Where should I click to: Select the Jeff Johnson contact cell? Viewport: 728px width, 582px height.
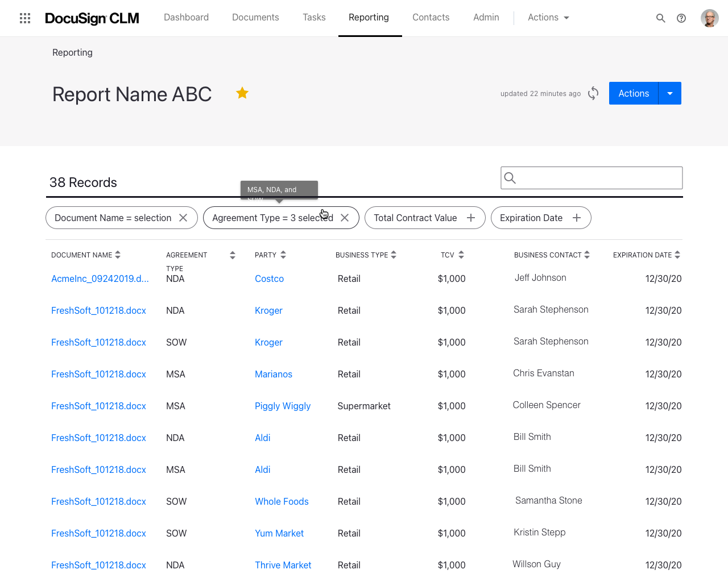pos(540,277)
